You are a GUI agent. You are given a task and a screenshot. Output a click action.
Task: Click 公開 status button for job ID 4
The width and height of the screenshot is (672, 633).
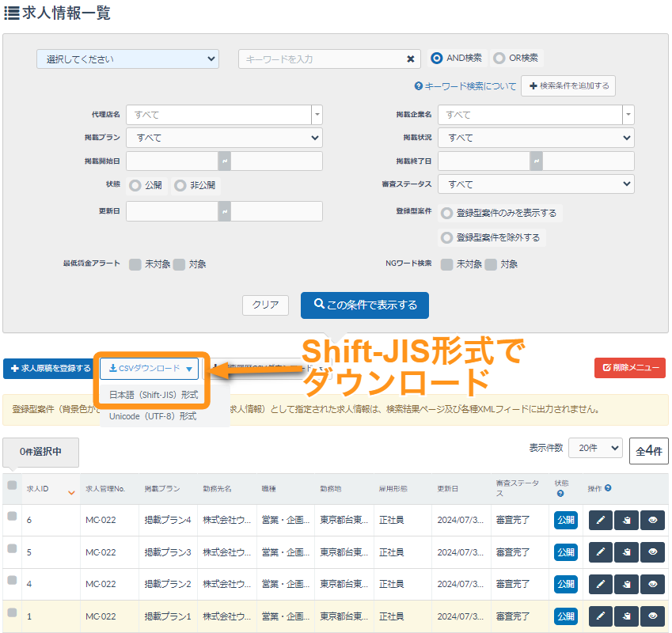[x=566, y=584]
